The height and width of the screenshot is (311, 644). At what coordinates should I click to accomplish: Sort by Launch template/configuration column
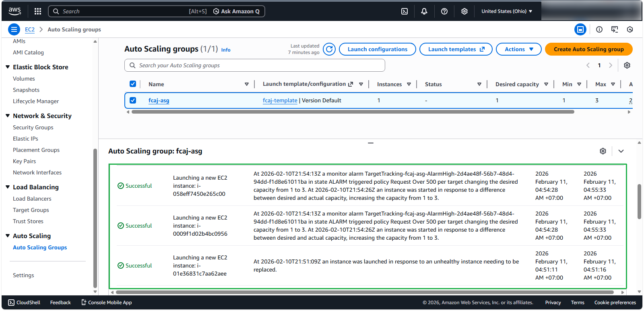(x=361, y=84)
